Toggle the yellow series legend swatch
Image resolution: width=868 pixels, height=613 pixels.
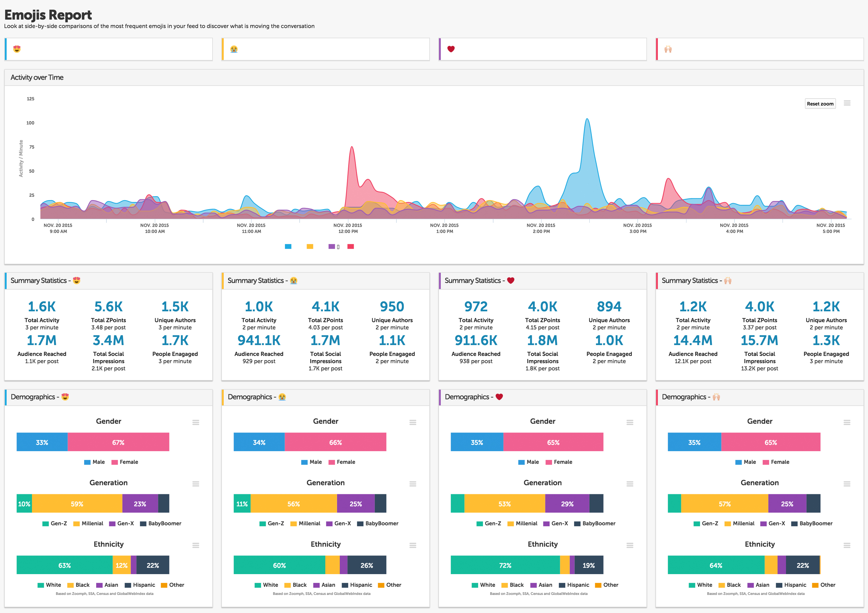click(310, 247)
